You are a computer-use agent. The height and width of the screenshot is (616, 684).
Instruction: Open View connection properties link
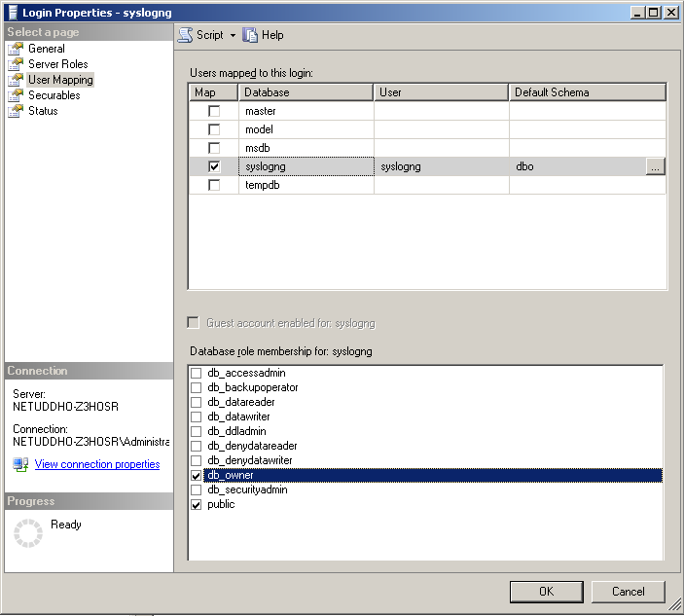(97, 465)
